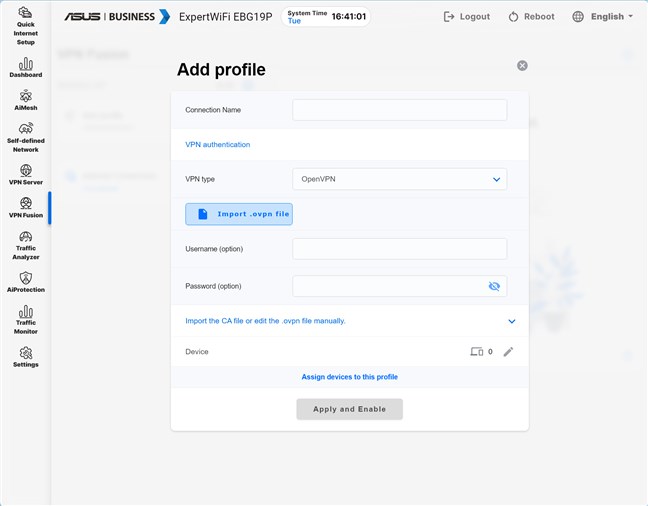Select VPN Fusion in sidebar
Image resolution: width=648 pixels, height=506 pixels.
coord(26,208)
